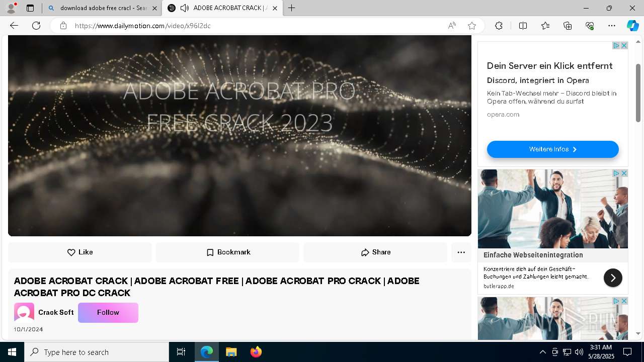644x362 pixels.
Task: Close the Opera Discord ad
Action: 624,46
